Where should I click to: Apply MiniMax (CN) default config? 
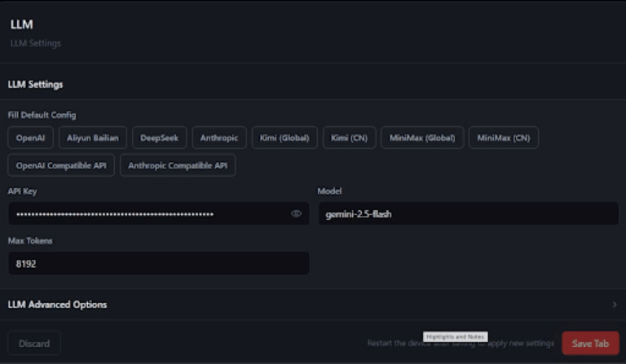pos(504,138)
